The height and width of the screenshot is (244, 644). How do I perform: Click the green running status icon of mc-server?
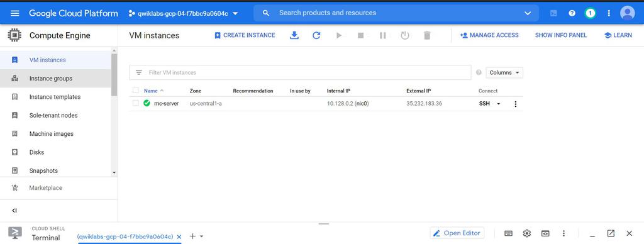(x=147, y=104)
